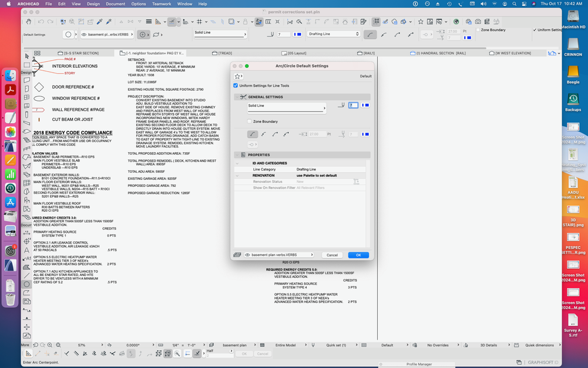Enable the Zone Boundary checkbox in dialog
Image resolution: width=588 pixels, height=368 pixels.
coord(249,121)
